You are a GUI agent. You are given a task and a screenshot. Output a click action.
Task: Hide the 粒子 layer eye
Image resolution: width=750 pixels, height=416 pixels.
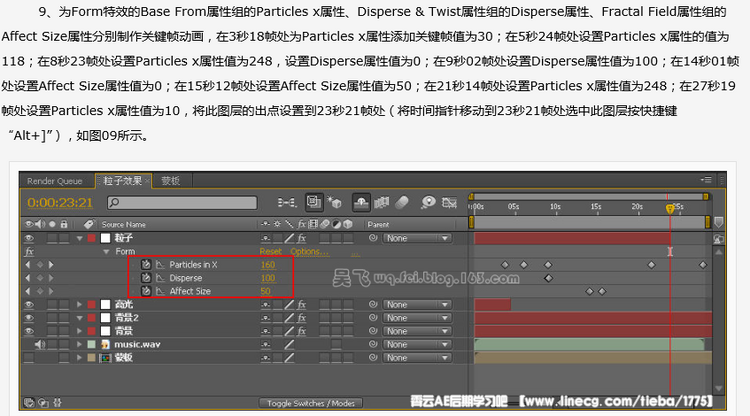[x=29, y=238]
